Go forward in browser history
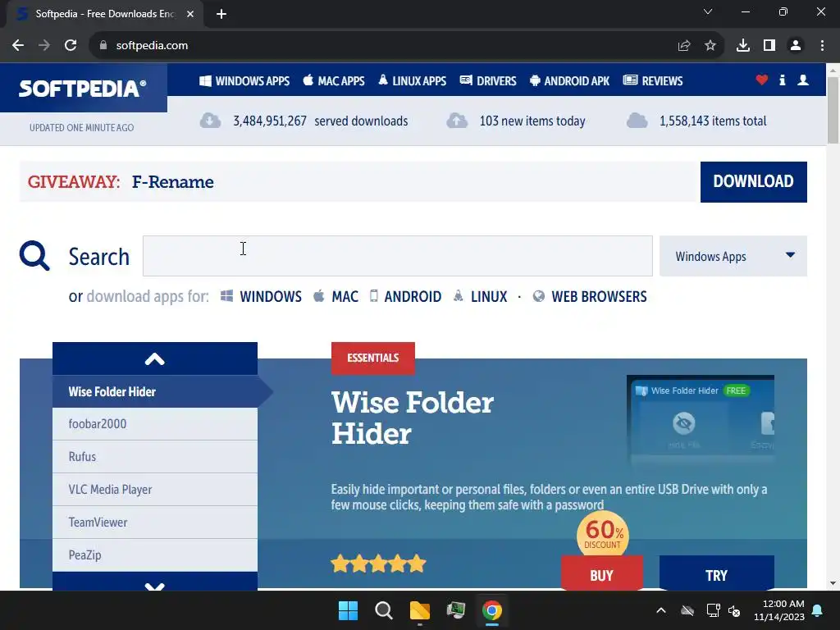 (x=44, y=46)
